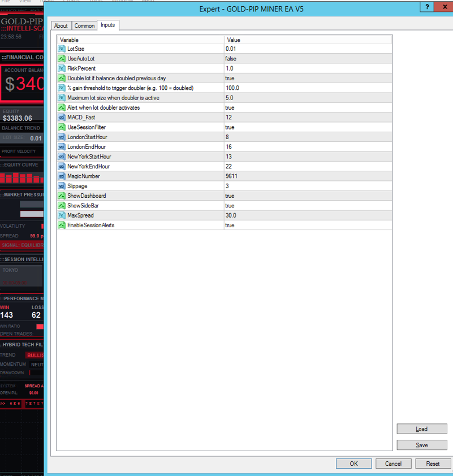Click the MACD_Fast integer icon
The height and width of the screenshot is (476, 453).
tap(62, 117)
